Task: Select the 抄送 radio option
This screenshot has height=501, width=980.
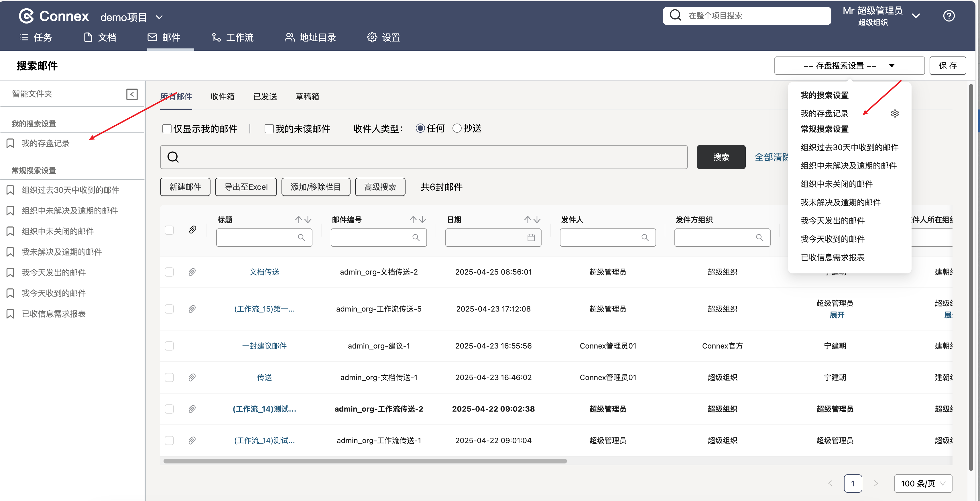Action: (x=457, y=128)
